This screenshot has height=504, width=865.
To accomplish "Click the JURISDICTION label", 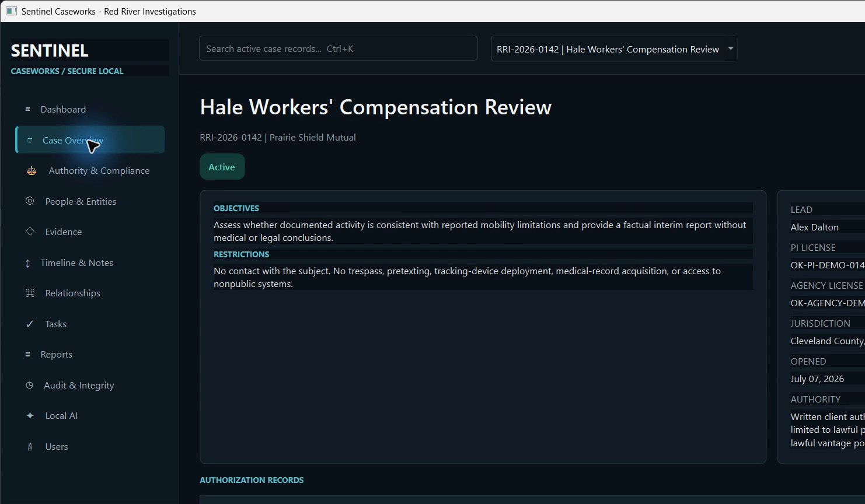I will pos(820,323).
